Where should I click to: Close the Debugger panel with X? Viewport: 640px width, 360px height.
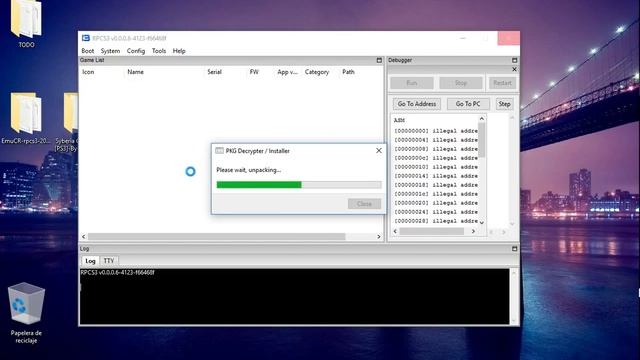(x=514, y=69)
